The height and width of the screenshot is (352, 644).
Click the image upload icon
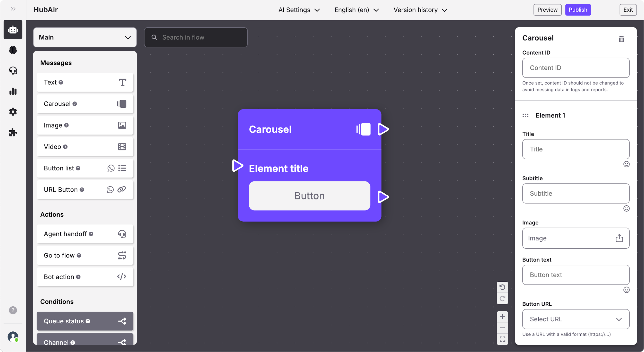point(619,238)
